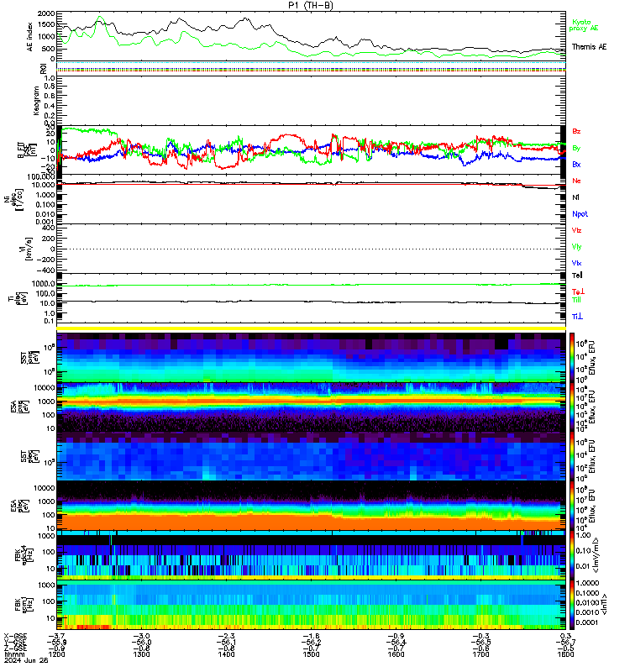Click the red Ne density legend label

tap(576, 181)
